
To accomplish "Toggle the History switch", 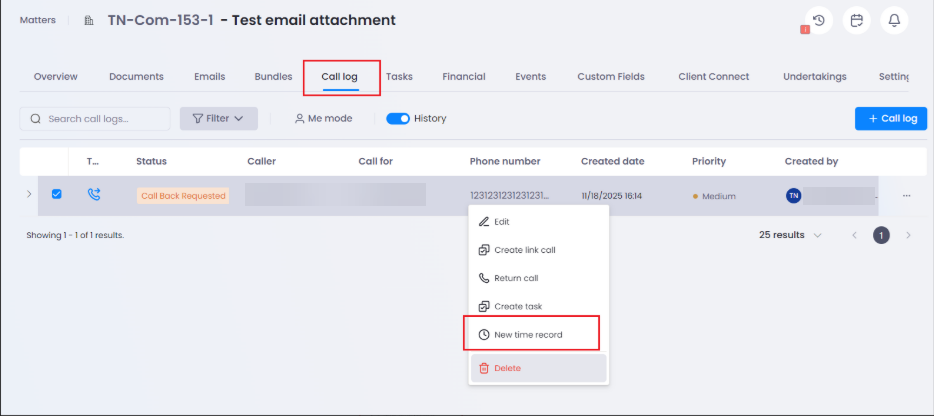I will coord(398,118).
